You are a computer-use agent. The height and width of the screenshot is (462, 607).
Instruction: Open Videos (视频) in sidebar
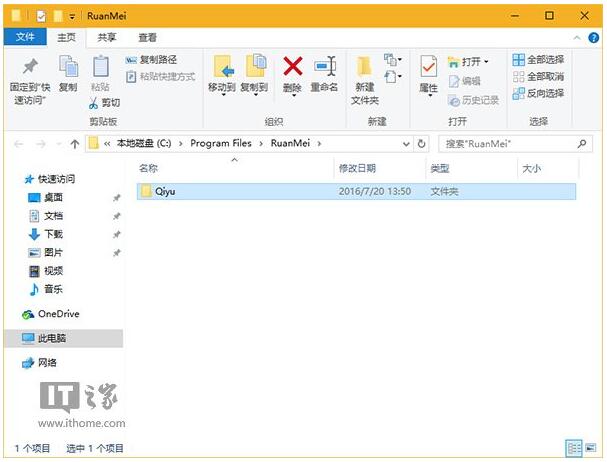[46, 271]
